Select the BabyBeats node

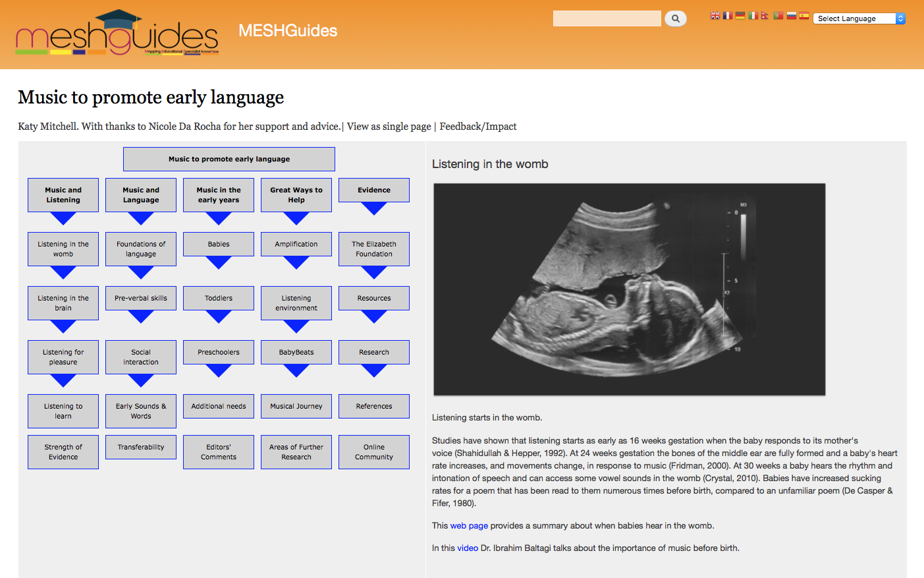[x=296, y=352]
